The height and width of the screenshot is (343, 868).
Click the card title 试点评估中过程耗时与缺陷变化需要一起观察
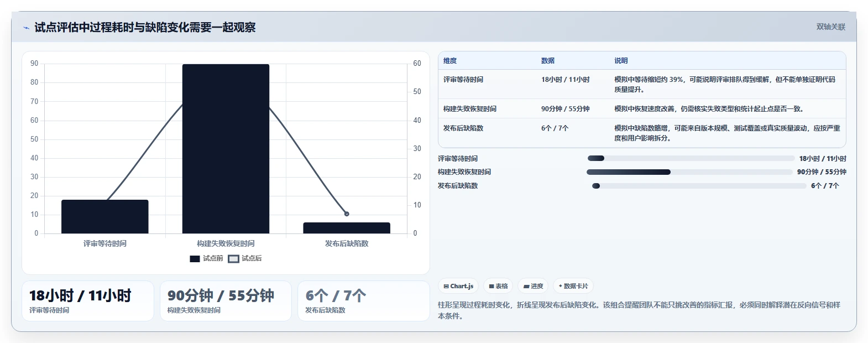click(x=145, y=28)
